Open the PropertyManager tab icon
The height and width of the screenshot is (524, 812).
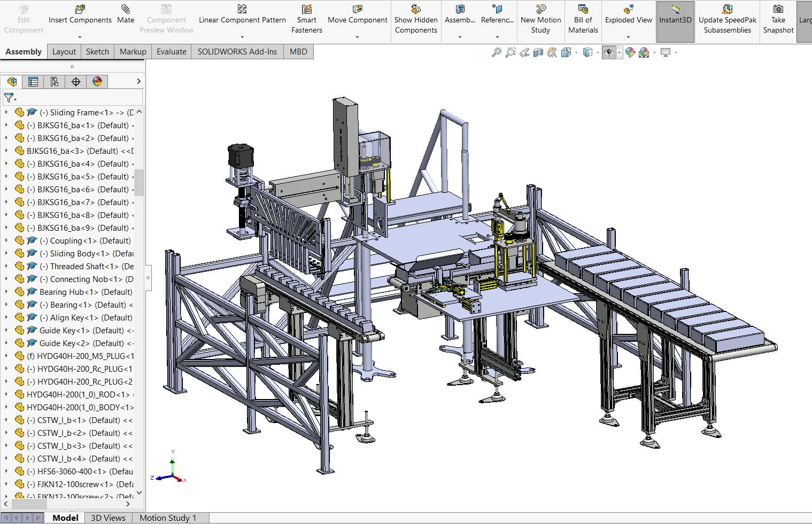33,82
